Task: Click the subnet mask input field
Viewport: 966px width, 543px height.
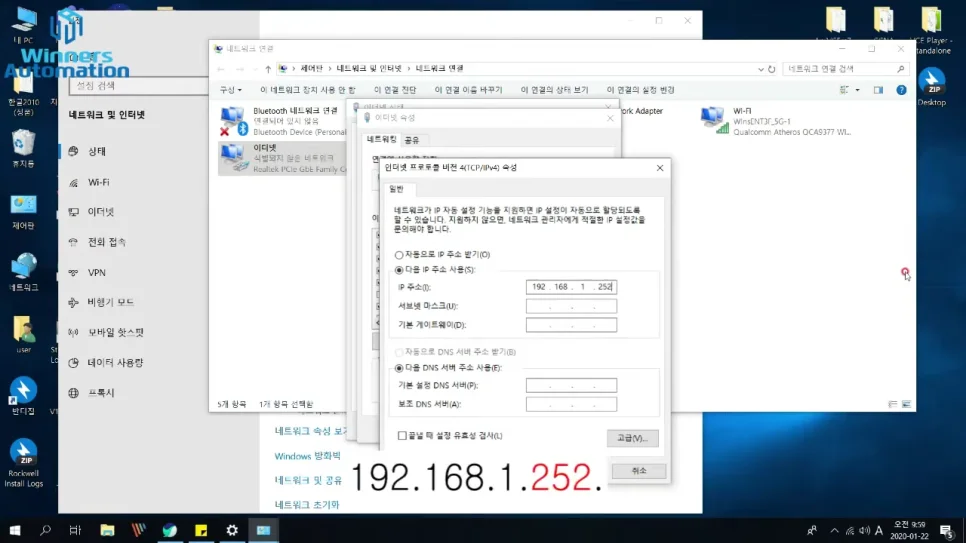Action: tap(571, 306)
